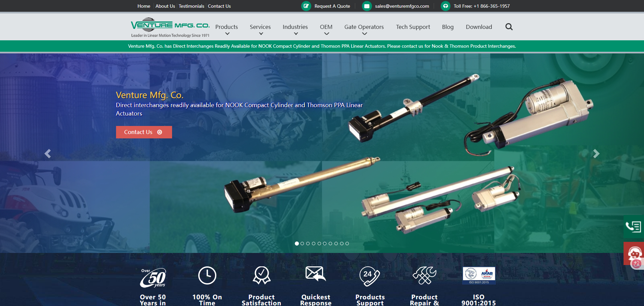The height and width of the screenshot is (306, 644).
Task: Click the 24-hour Products Support icon
Action: click(370, 276)
